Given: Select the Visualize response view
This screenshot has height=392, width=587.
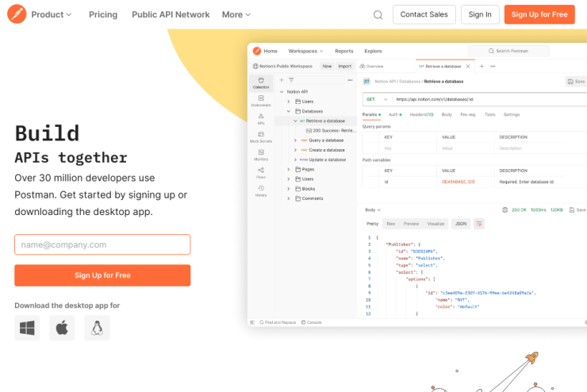Looking at the screenshot, I should [x=435, y=224].
